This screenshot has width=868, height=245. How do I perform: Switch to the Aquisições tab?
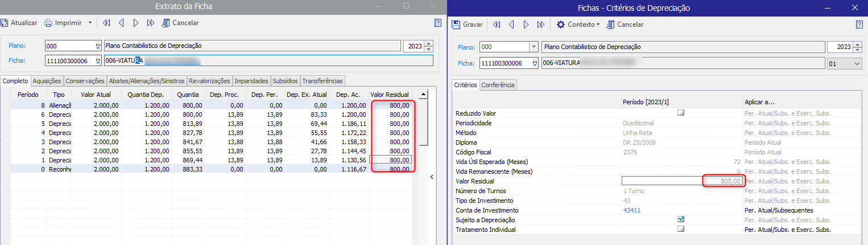[47, 81]
